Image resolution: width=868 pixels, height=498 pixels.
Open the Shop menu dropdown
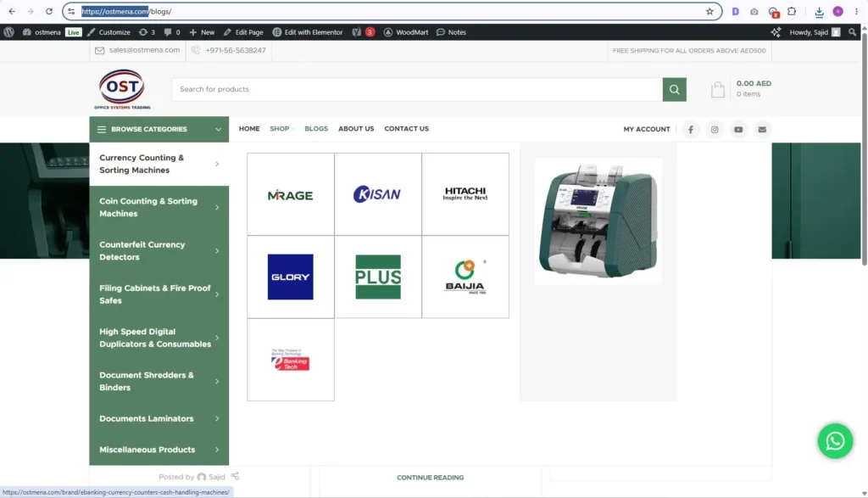click(x=281, y=128)
